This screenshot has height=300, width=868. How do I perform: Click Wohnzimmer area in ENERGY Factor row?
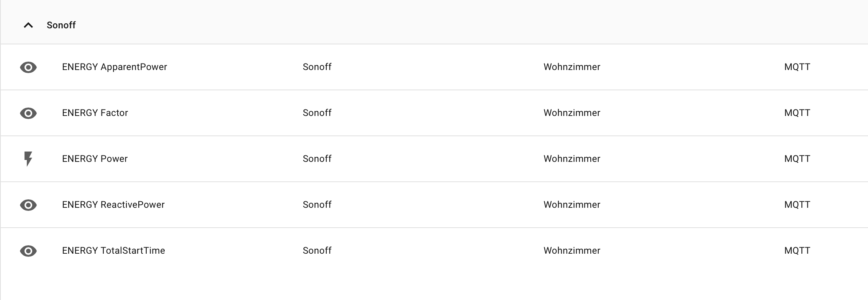click(x=572, y=113)
